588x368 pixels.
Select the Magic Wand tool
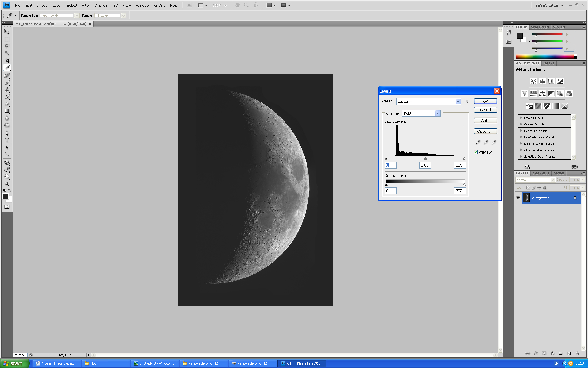(7, 53)
